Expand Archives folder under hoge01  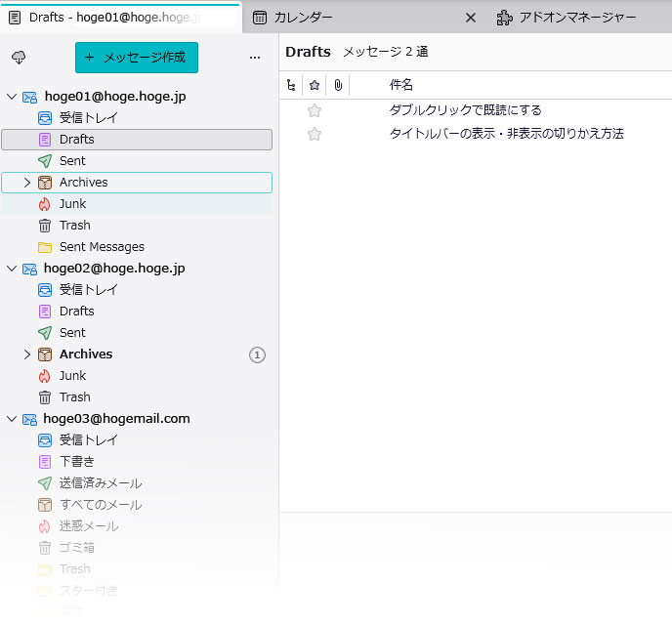tap(27, 183)
